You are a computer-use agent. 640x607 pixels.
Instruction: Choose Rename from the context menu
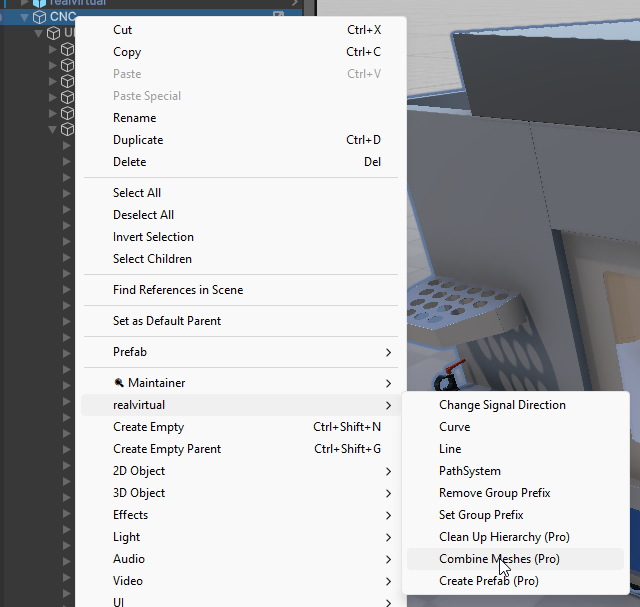[x=134, y=118]
